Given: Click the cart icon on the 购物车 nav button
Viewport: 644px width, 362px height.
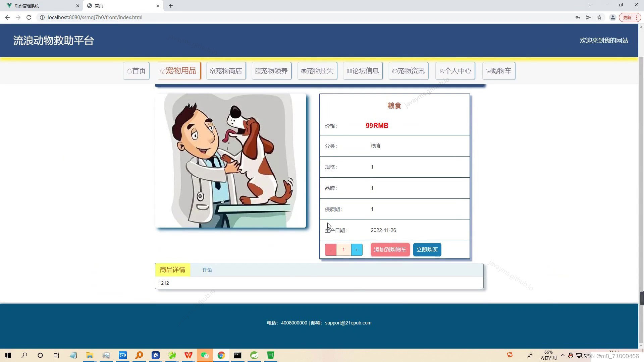Looking at the screenshot, I should [x=488, y=71].
